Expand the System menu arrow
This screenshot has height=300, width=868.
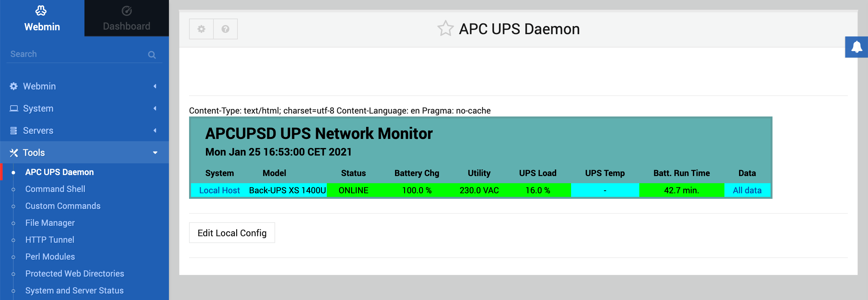click(155, 108)
